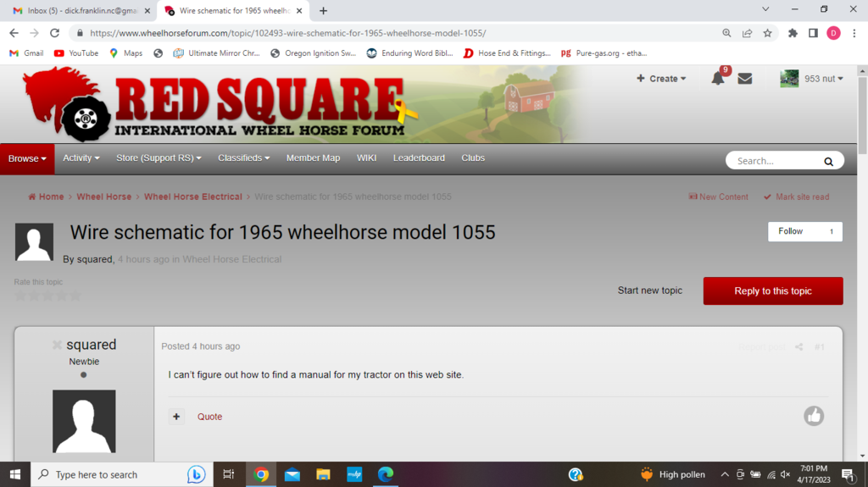
Task: Click the search magnifier in forum search
Action: click(828, 161)
